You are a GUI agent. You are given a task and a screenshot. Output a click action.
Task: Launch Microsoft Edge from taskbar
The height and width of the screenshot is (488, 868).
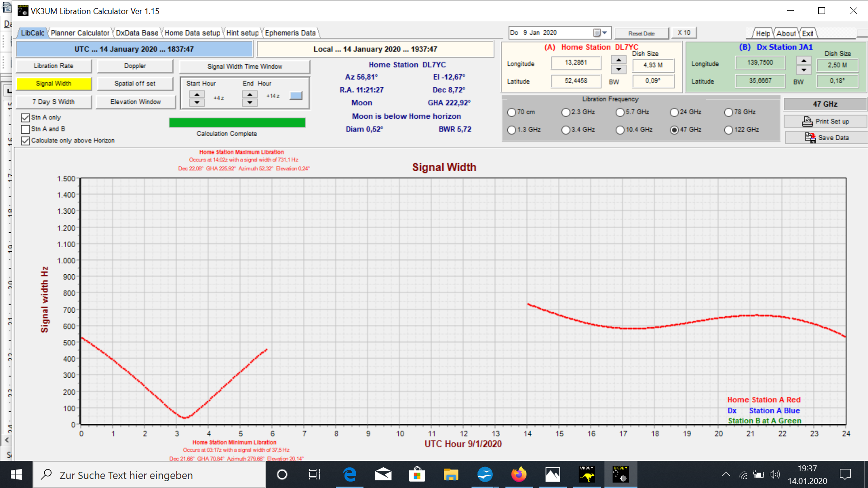(x=349, y=474)
